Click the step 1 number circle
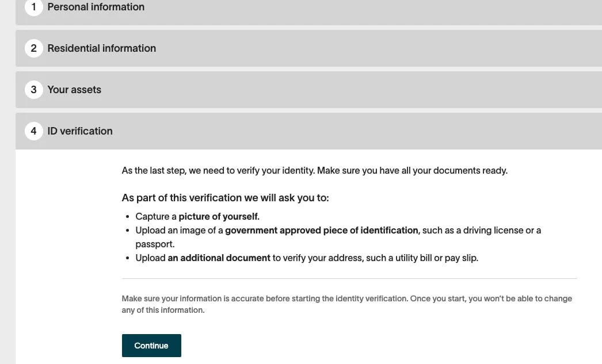The image size is (602, 364). pos(33,7)
